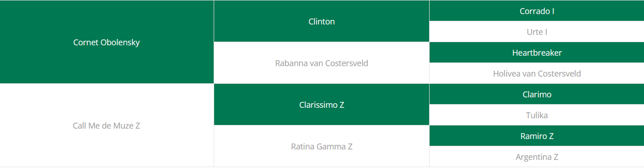644x168 pixels.
Task: Click the Corrado I ancestor cell
Action: pyautogui.click(x=537, y=11)
